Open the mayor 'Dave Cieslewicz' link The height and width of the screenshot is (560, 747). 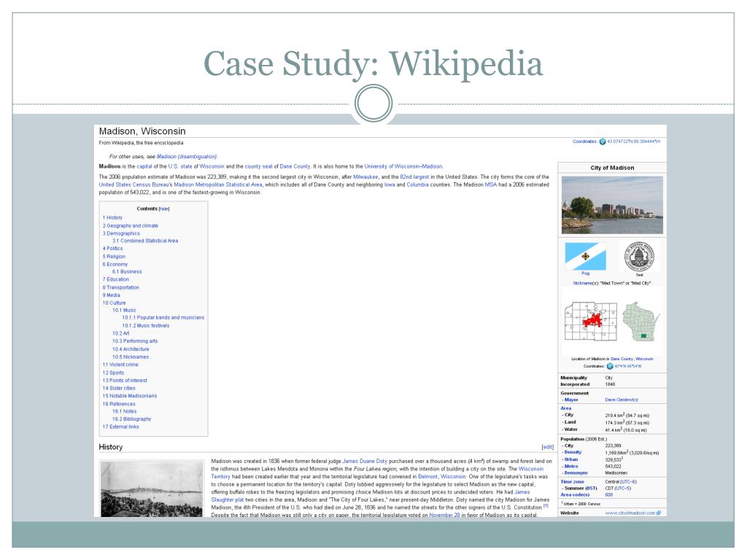click(622, 400)
